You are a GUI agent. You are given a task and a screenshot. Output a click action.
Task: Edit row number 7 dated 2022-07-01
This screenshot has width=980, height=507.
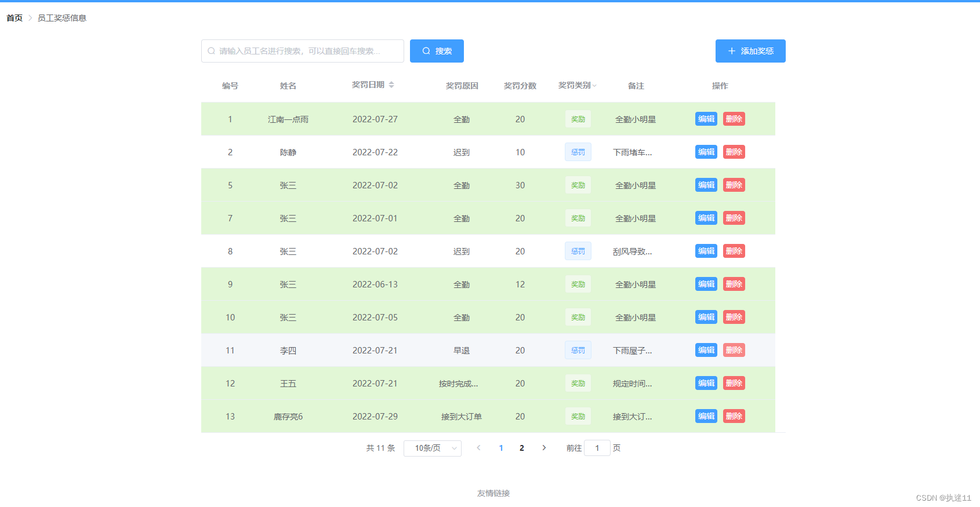tap(706, 218)
